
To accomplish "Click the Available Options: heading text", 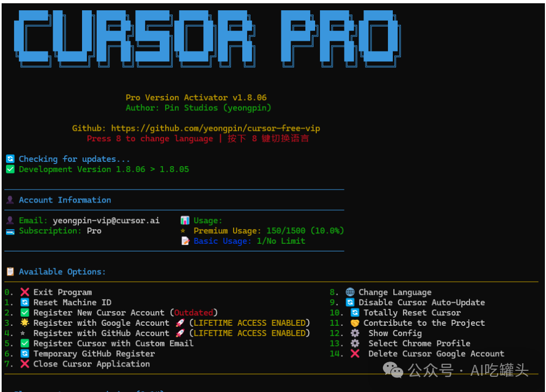I will click(62, 272).
